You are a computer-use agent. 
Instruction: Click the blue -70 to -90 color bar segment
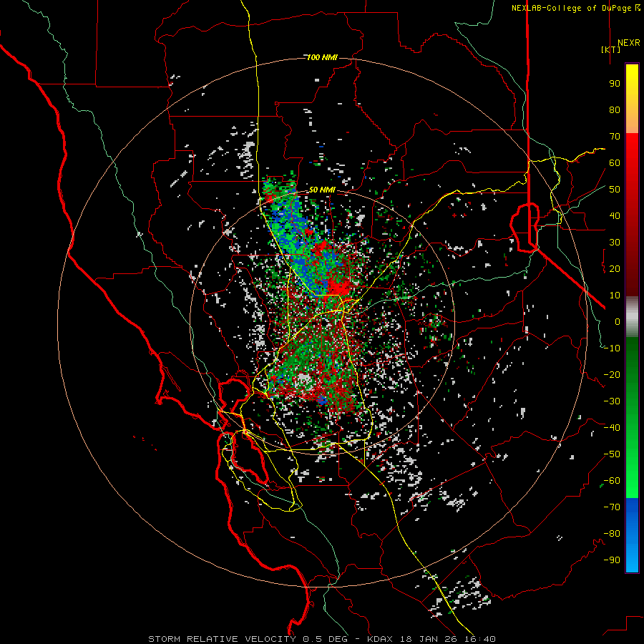coord(632,535)
